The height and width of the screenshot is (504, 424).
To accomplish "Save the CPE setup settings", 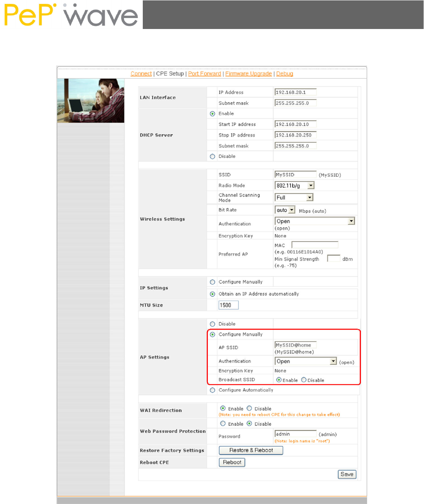I will point(347,474).
